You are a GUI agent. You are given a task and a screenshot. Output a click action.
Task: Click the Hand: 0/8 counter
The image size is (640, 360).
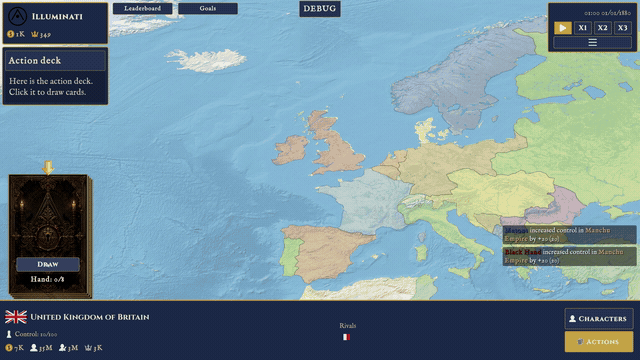(47, 280)
